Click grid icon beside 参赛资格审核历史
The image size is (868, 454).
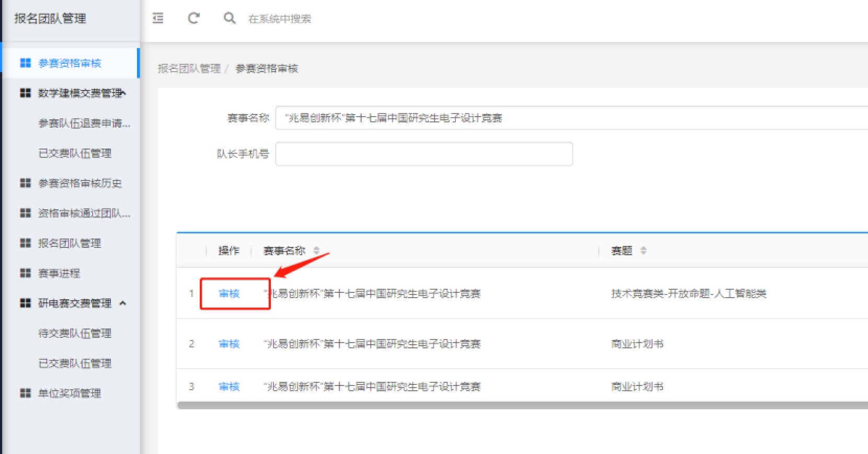pos(25,183)
